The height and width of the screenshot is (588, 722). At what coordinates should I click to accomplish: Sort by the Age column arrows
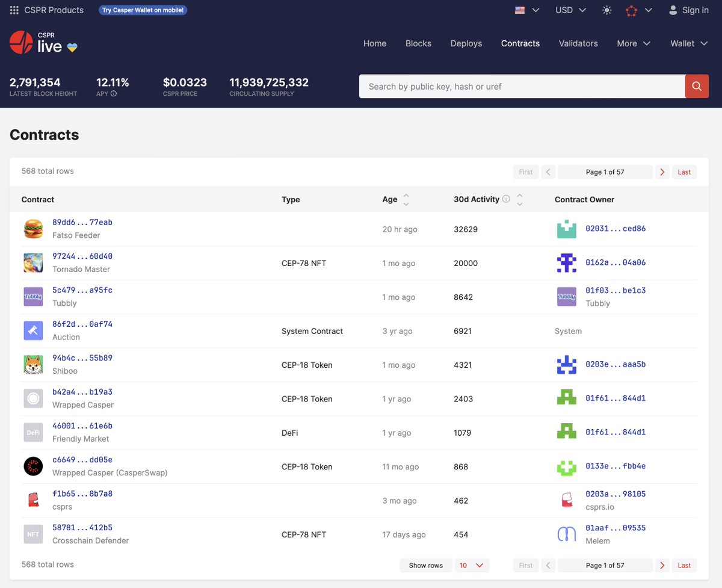pyautogui.click(x=406, y=200)
